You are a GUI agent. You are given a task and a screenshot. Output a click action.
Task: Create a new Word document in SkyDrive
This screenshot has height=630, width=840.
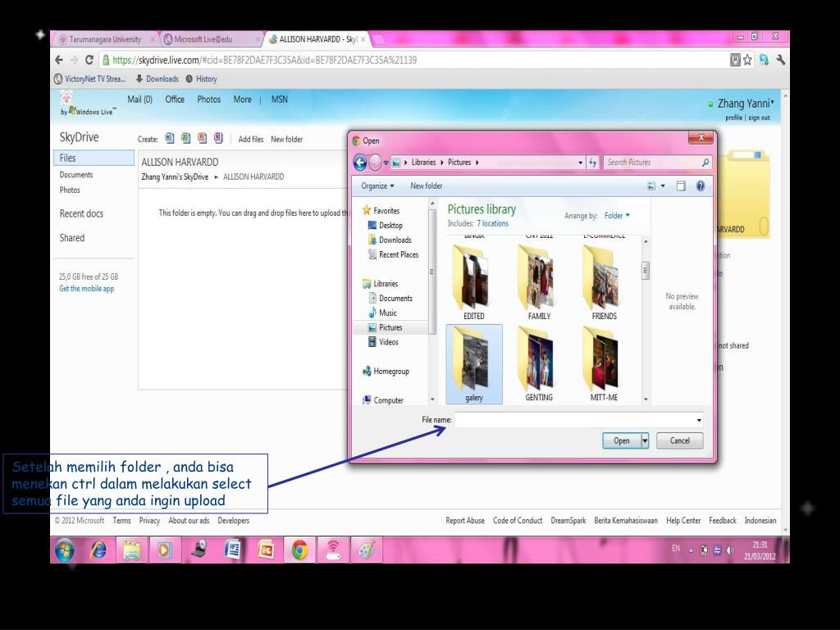(169, 138)
